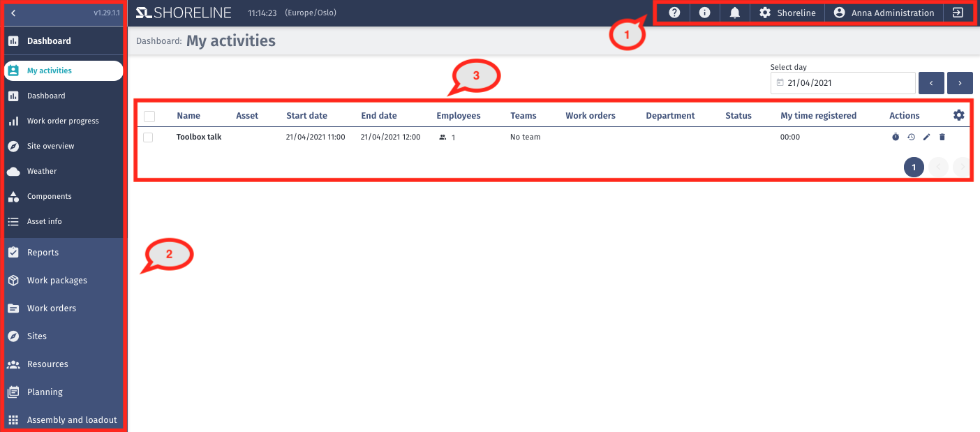Select My activities in sidebar

tap(64, 70)
